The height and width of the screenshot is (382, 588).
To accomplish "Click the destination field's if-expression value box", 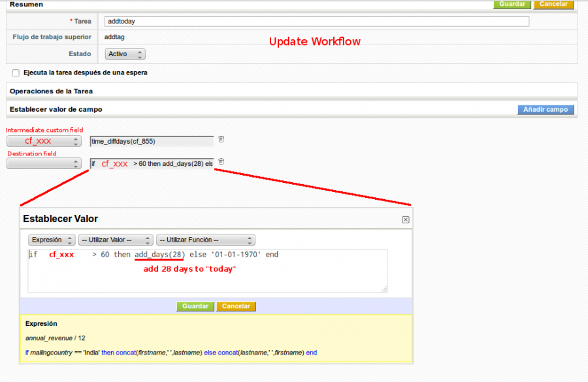I will (x=152, y=164).
